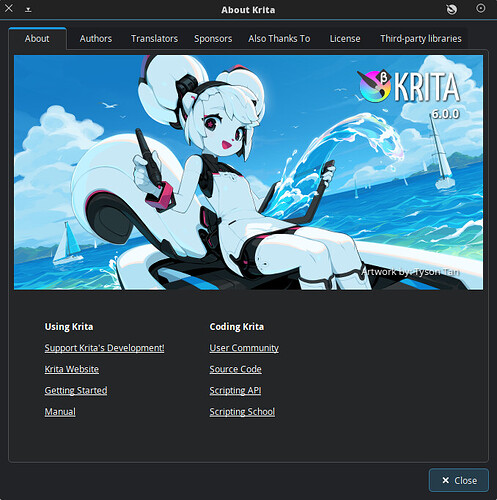Visit the Scripting School link
The height and width of the screenshot is (500, 497).
(x=242, y=412)
